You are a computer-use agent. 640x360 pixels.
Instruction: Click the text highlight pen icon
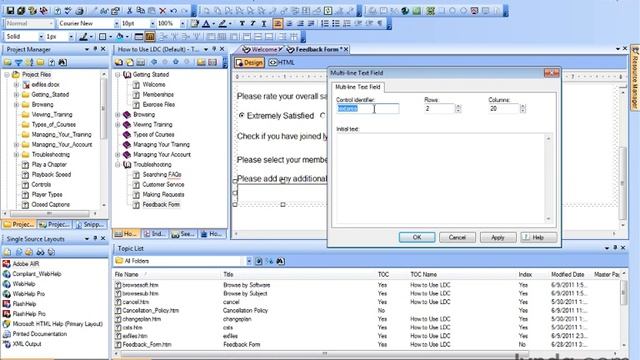[x=222, y=24]
